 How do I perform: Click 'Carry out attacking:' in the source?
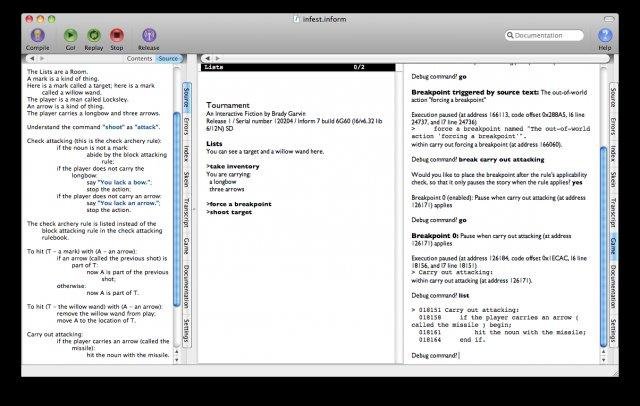[x=54, y=334]
